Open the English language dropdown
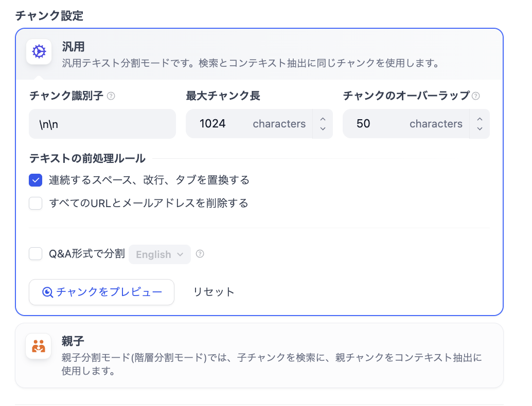The width and height of the screenshot is (532, 406). pos(159,254)
